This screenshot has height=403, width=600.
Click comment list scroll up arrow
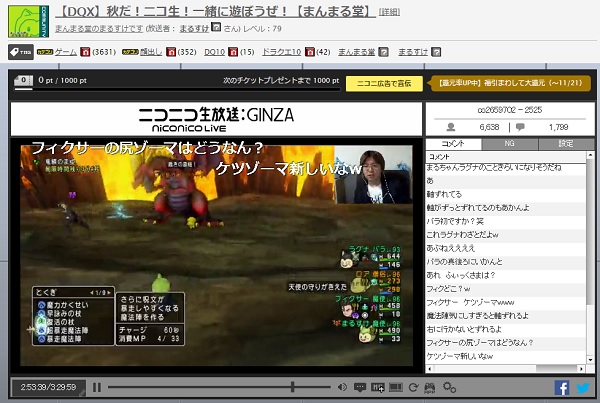590,155
